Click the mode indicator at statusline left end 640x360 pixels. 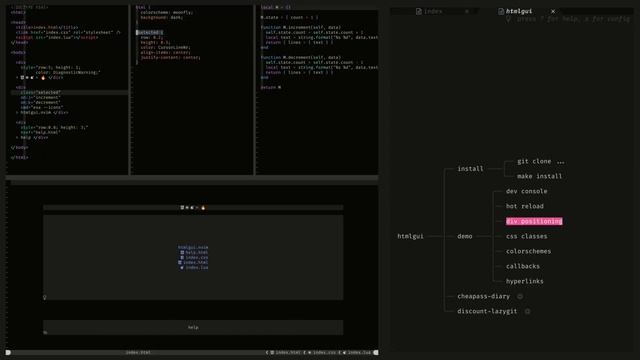8,352
